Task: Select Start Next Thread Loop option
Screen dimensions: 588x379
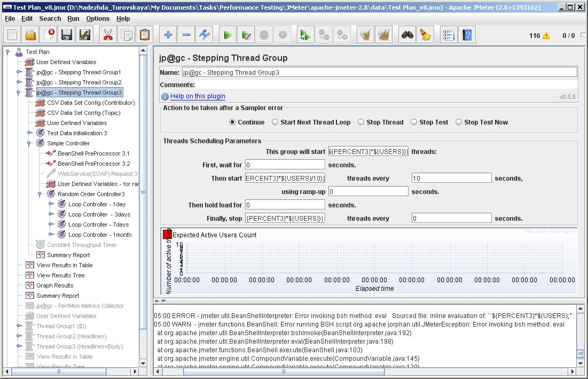Action: point(276,122)
